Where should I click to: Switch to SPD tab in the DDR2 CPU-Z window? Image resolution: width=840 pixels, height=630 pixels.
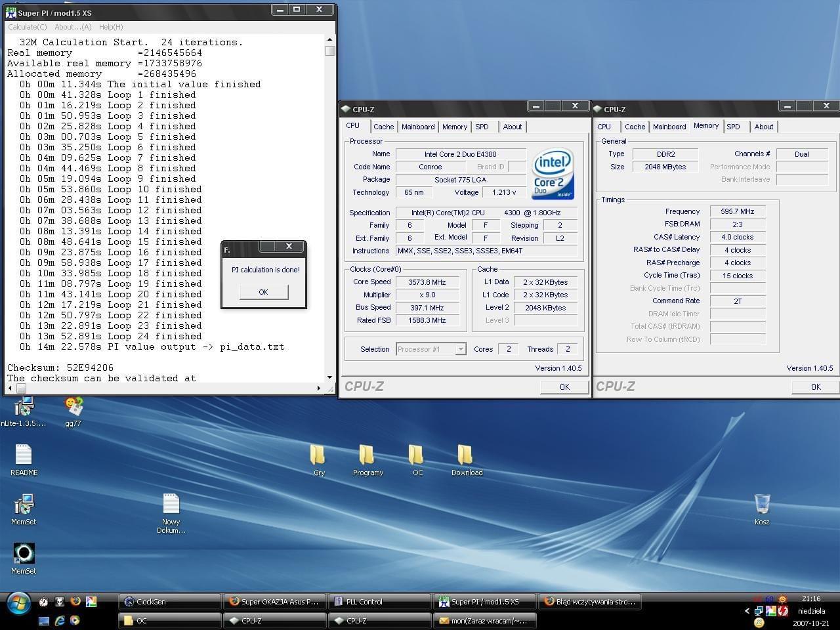[x=733, y=127]
